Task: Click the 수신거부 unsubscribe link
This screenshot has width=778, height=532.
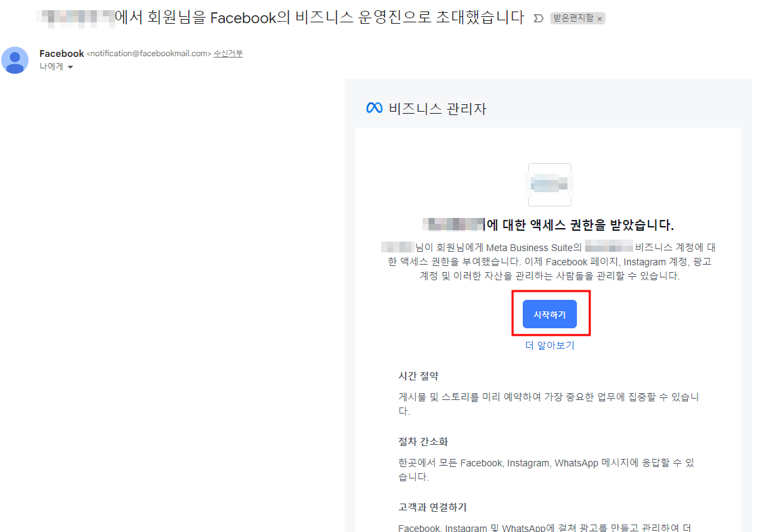Action: [x=228, y=53]
